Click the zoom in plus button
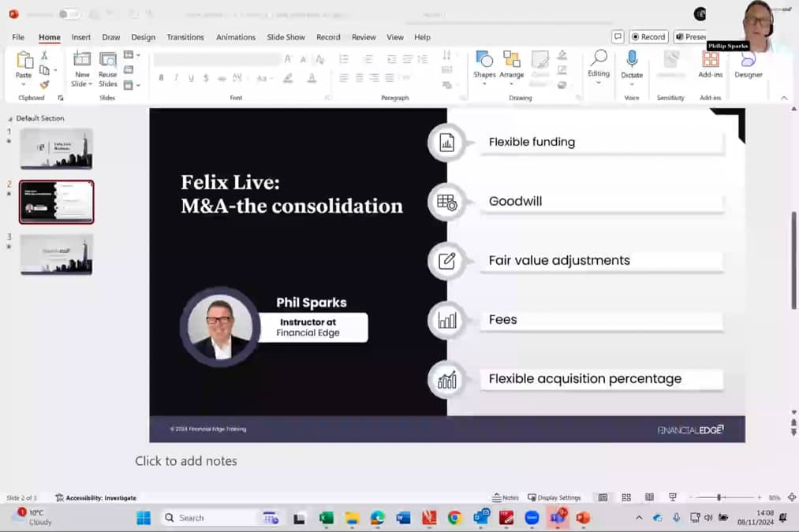The image size is (799, 532). [760, 497]
